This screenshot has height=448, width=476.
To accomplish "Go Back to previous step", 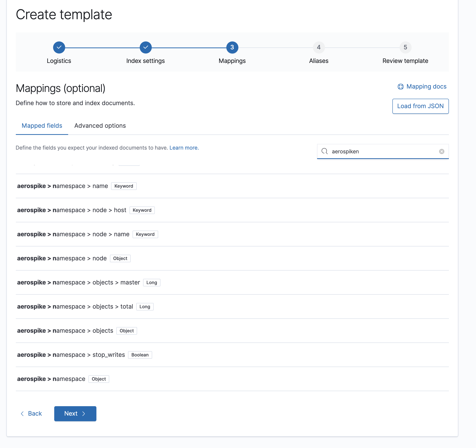I will click(x=31, y=414).
